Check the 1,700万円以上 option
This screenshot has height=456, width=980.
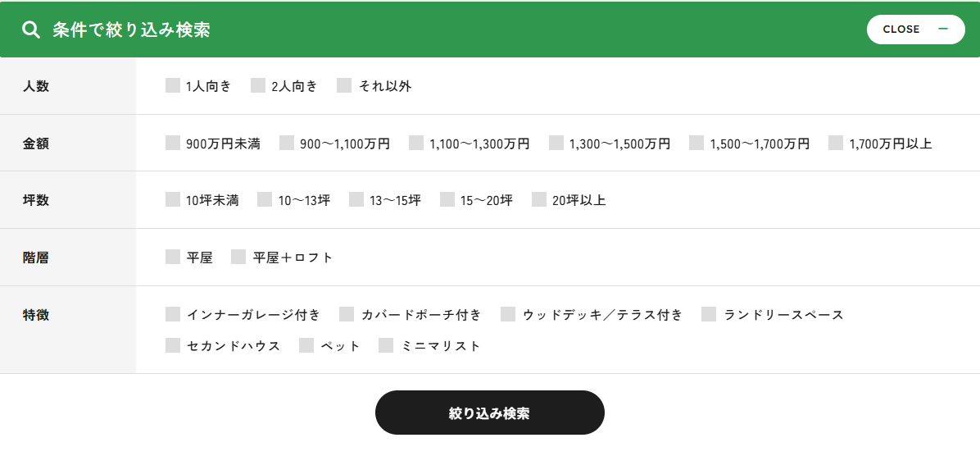pyautogui.click(x=836, y=143)
